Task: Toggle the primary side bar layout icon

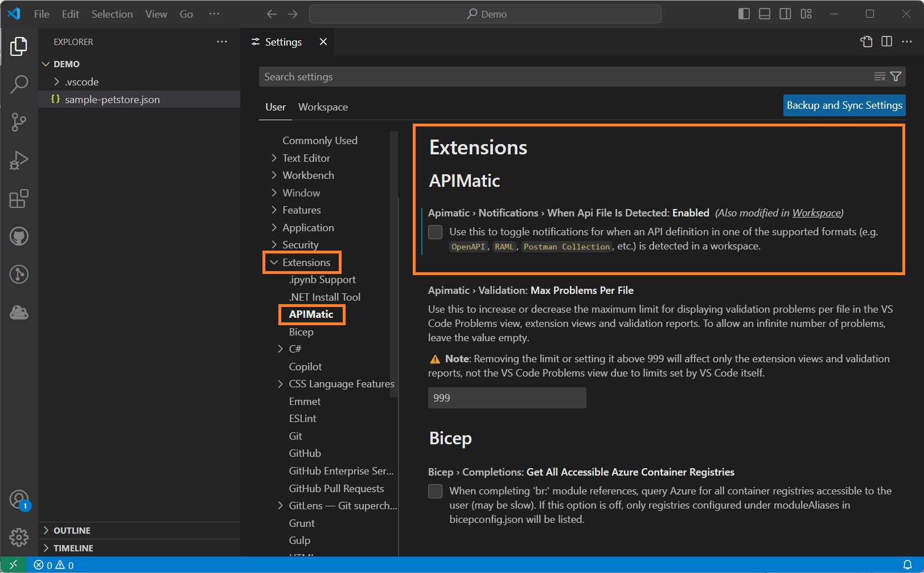Action: point(744,14)
